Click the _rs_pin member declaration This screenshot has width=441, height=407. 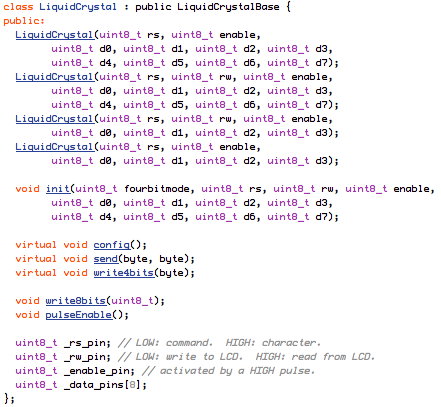coord(63,343)
